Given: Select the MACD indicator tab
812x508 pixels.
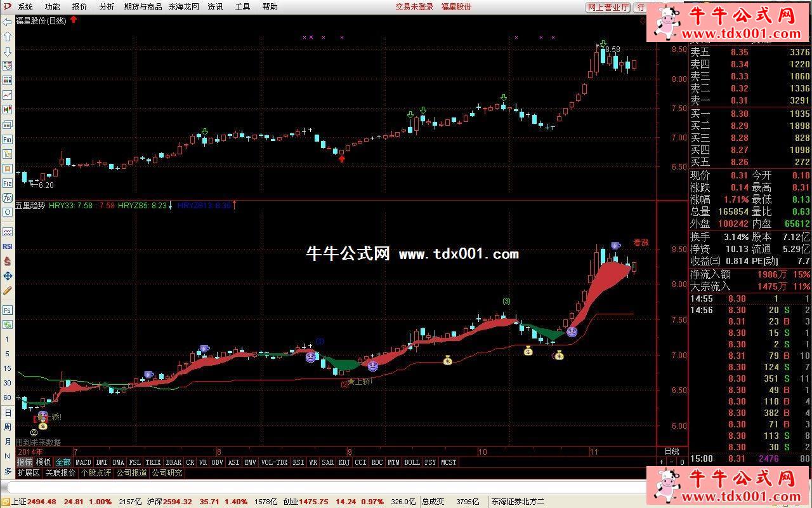Looking at the screenshot, I should (84, 462).
